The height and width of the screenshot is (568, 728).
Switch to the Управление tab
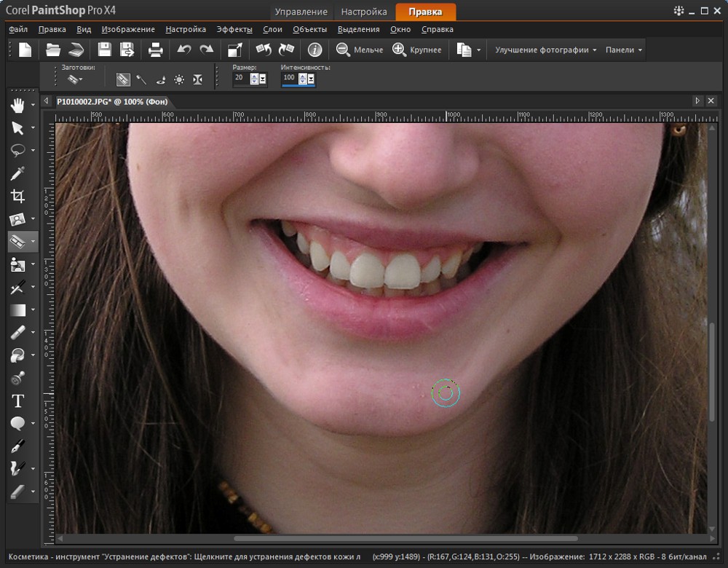[301, 12]
